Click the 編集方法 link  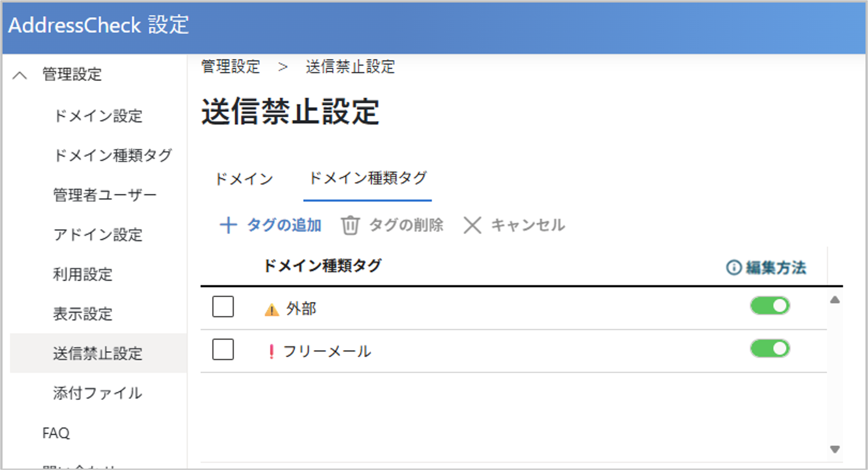[x=776, y=268]
